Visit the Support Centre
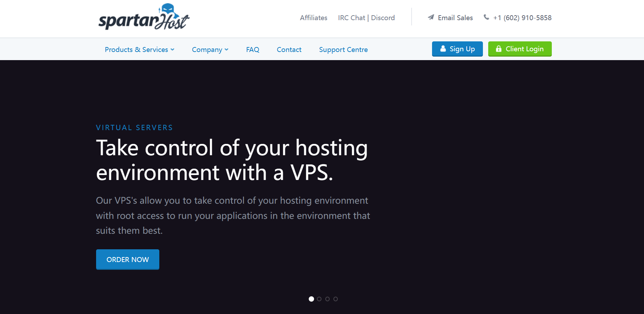This screenshot has height=314, width=644. (343, 50)
